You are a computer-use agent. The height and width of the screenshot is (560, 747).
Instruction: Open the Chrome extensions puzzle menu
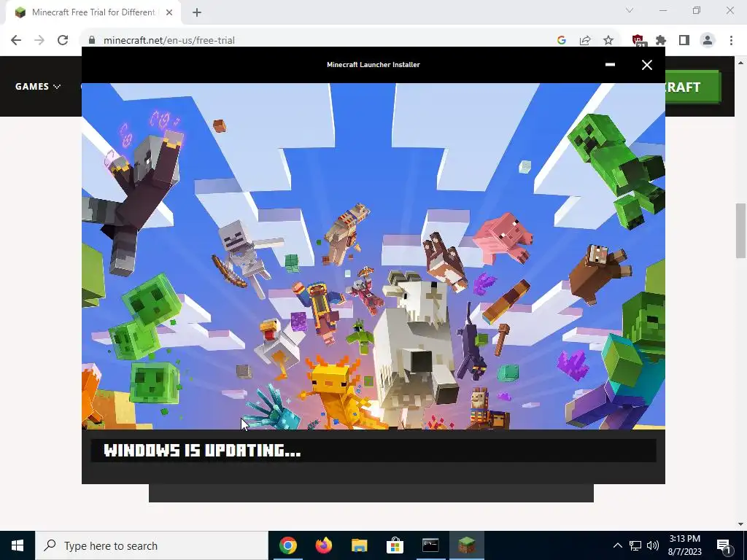[x=661, y=40]
